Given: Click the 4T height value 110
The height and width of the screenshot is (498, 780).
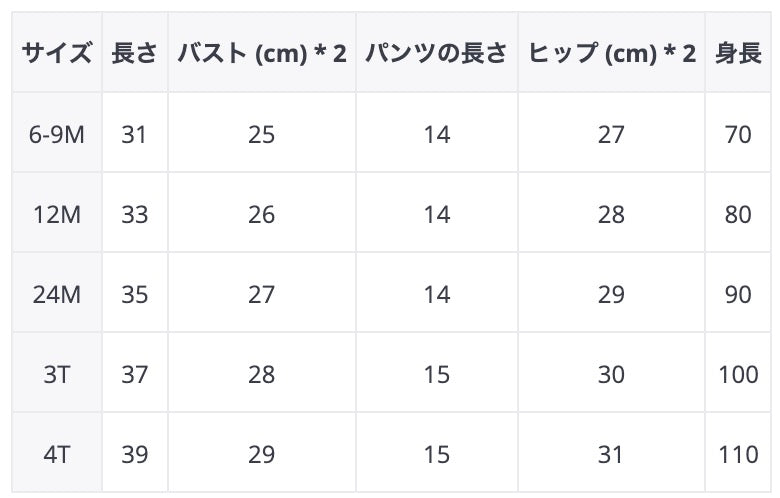Looking at the screenshot, I should pos(737,454).
